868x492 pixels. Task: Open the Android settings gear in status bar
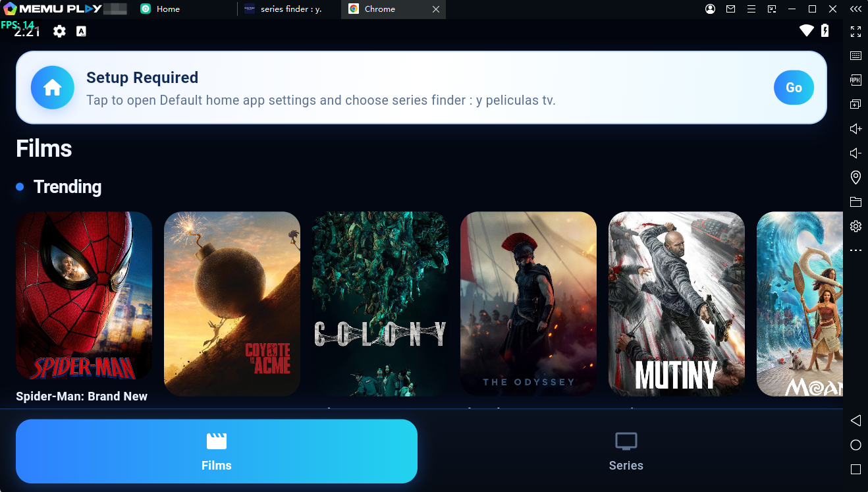point(59,31)
